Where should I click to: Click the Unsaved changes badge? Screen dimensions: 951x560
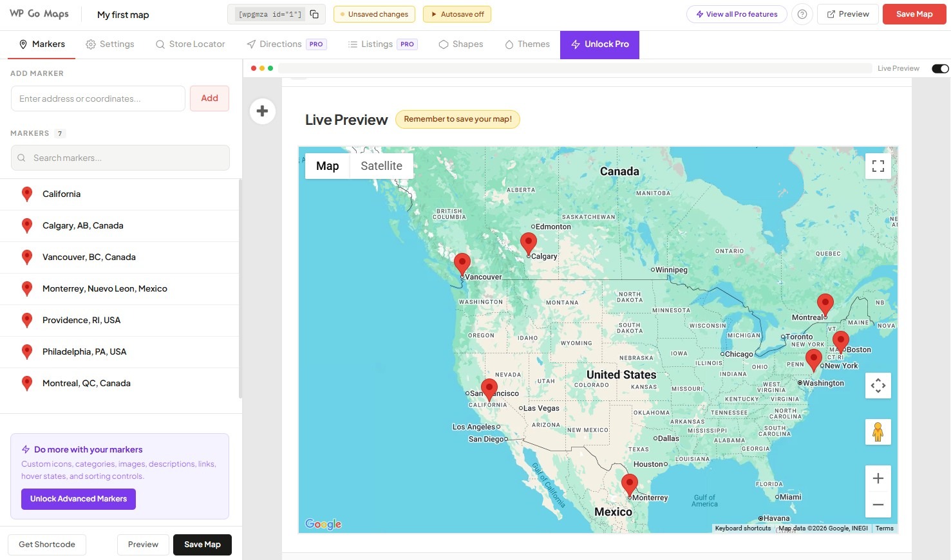374,14
